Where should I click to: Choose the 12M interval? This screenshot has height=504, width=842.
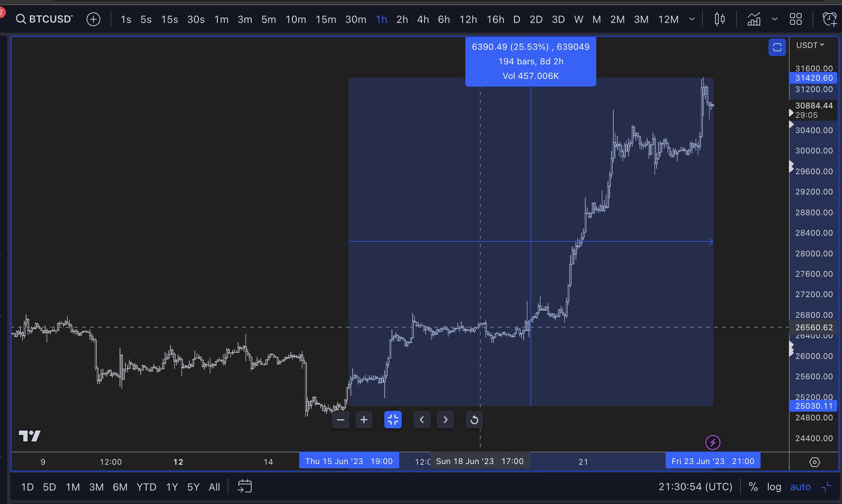668,19
